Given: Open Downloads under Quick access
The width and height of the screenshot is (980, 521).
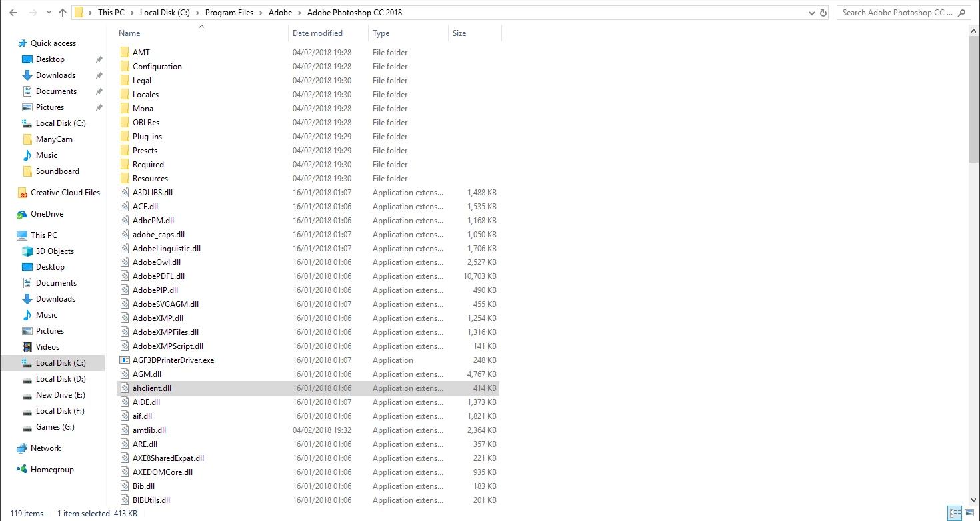Looking at the screenshot, I should [55, 75].
